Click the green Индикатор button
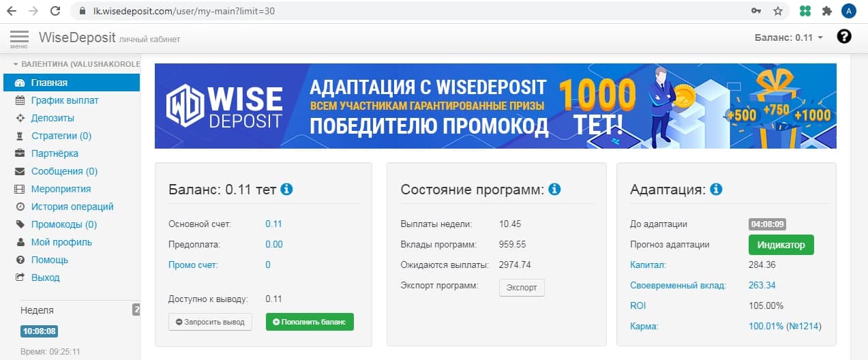The image size is (868, 360). pyautogui.click(x=781, y=245)
